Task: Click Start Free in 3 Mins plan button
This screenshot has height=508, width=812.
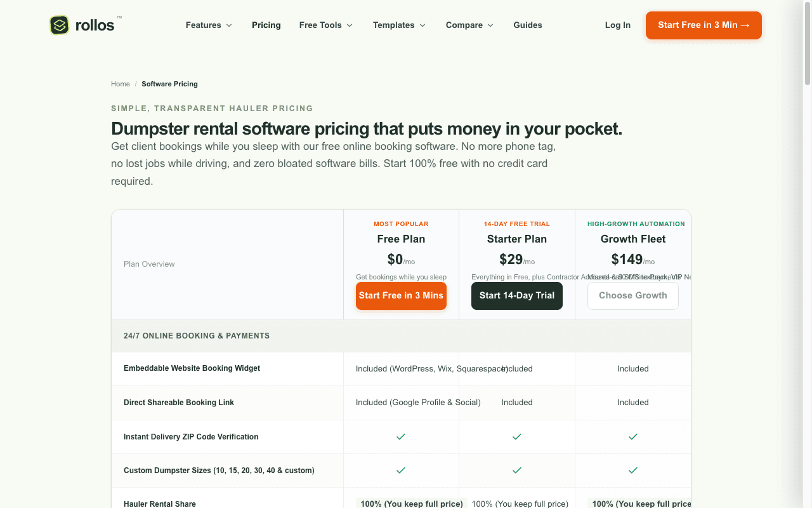Action: pos(401,296)
